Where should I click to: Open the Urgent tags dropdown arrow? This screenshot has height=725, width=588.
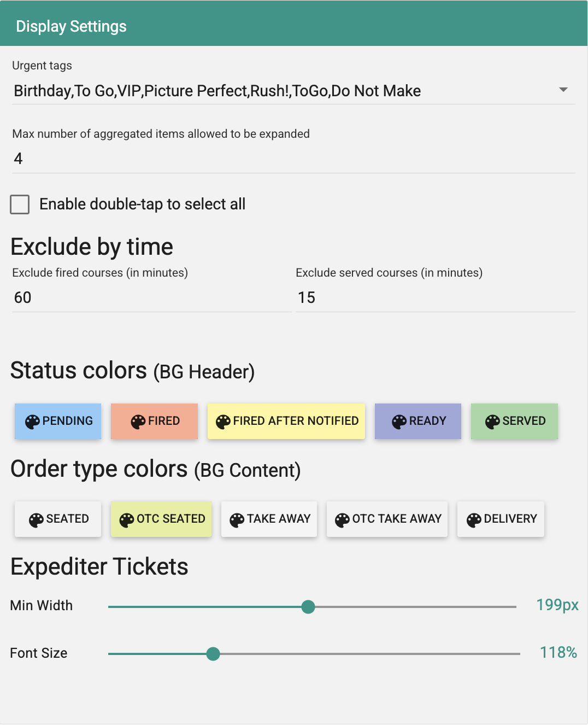563,90
